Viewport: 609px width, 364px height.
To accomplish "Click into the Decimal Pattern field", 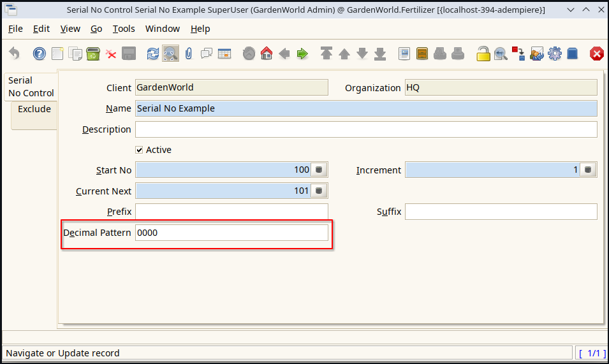I will pyautogui.click(x=231, y=233).
